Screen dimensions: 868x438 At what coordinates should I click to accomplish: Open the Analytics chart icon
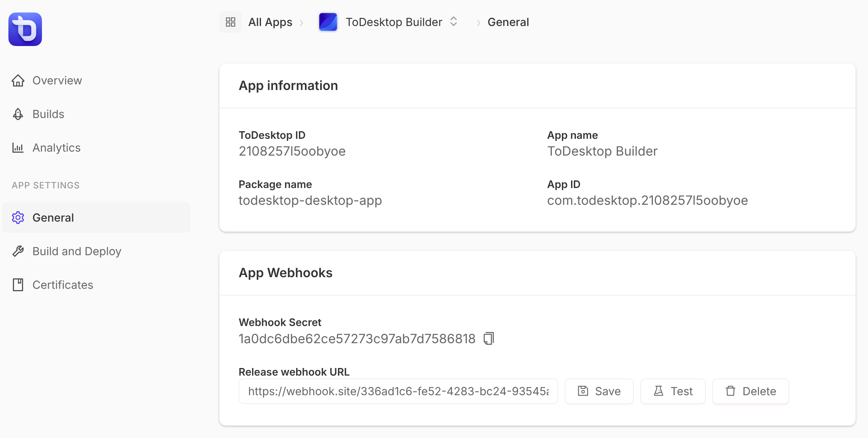18,148
